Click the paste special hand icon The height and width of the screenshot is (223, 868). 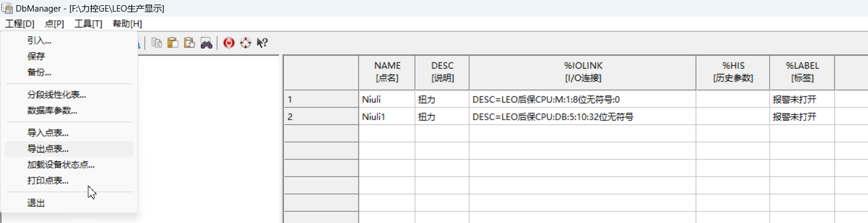(189, 43)
